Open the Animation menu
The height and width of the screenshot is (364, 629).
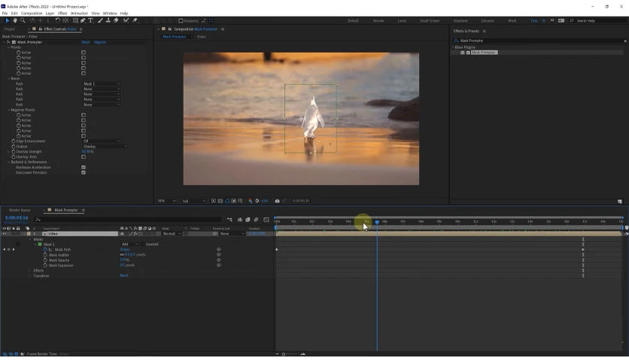[x=79, y=14]
